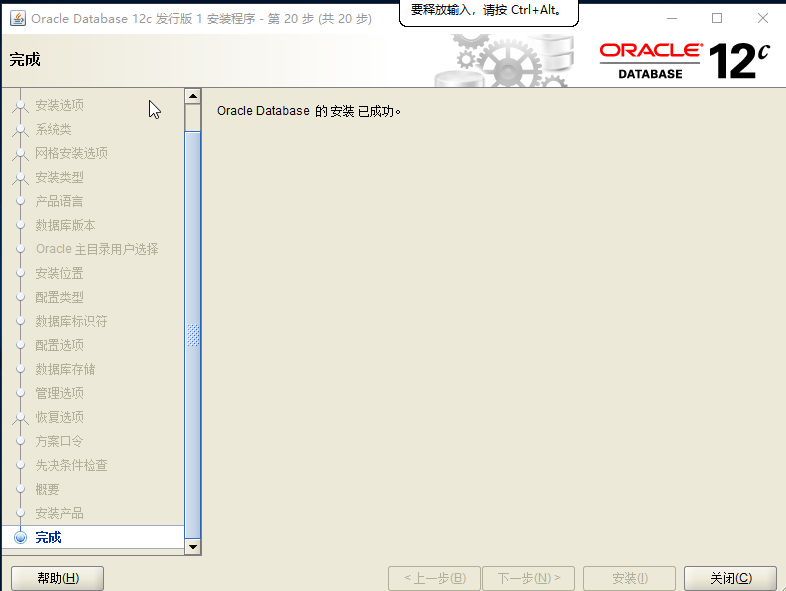
Task: Click the Java installer icon in title bar
Action: pos(18,19)
